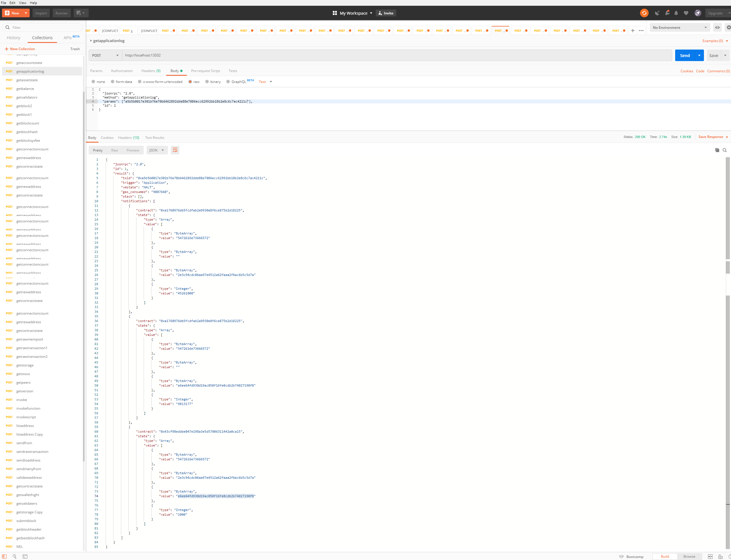This screenshot has height=560, width=731.
Task: Open the Postman console
Action: pyautogui.click(x=25, y=557)
